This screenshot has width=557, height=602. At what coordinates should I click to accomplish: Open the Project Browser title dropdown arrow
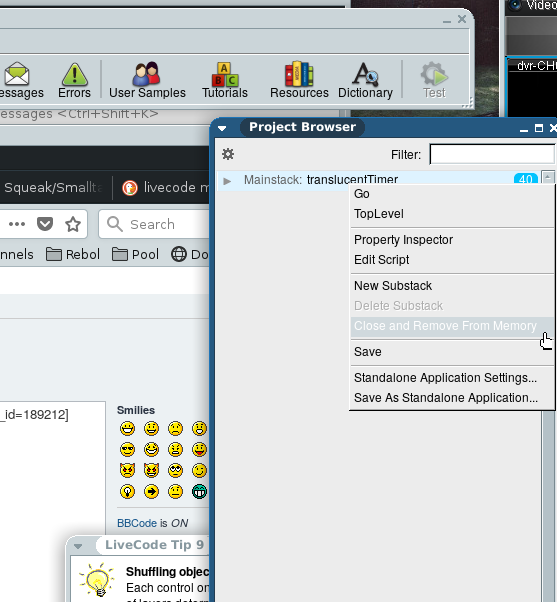[222, 128]
